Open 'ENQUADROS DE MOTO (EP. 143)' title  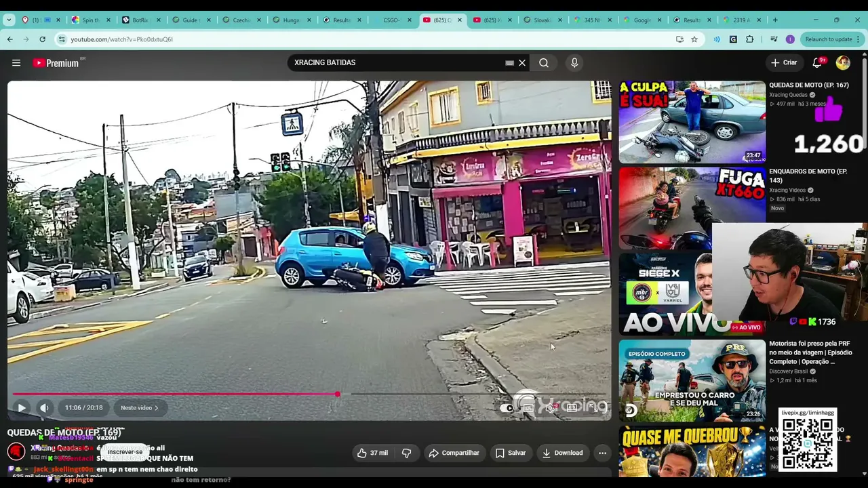808,176
